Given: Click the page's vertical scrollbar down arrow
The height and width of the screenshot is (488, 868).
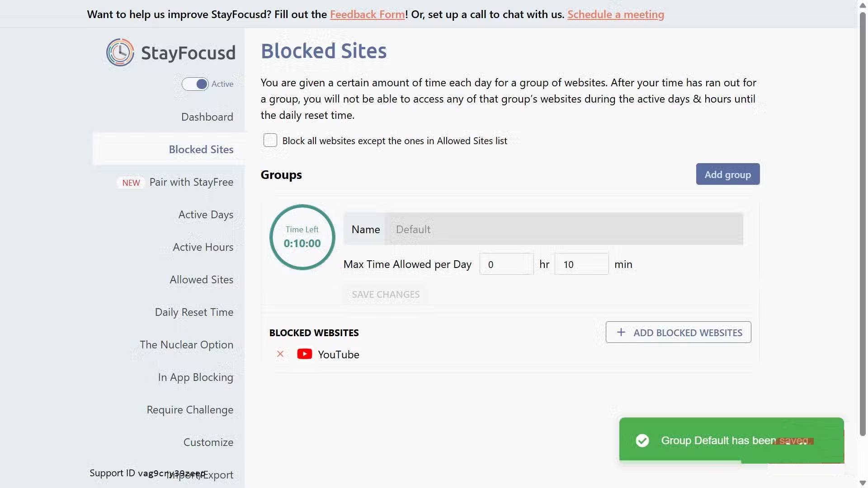Looking at the screenshot, I should (863, 483).
